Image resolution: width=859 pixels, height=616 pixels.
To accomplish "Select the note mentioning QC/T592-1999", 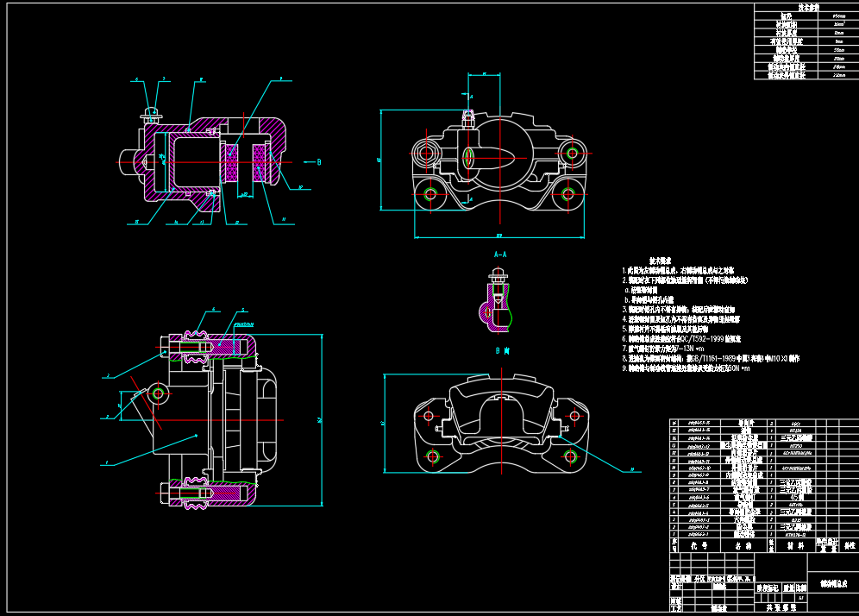I will 681,338.
